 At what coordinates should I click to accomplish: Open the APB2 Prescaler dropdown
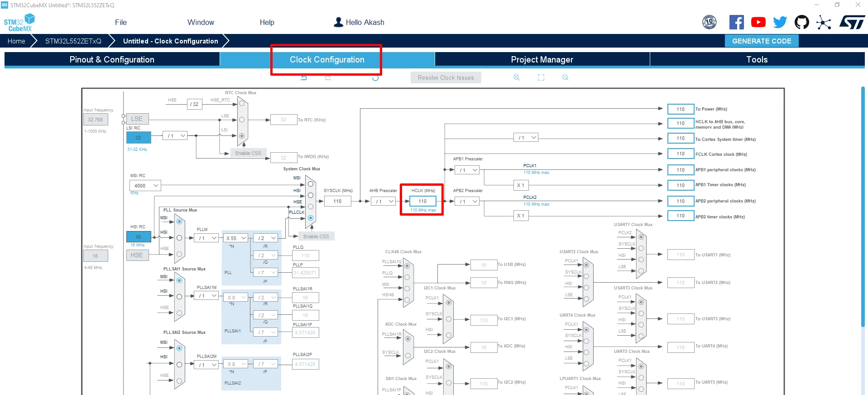pos(468,202)
